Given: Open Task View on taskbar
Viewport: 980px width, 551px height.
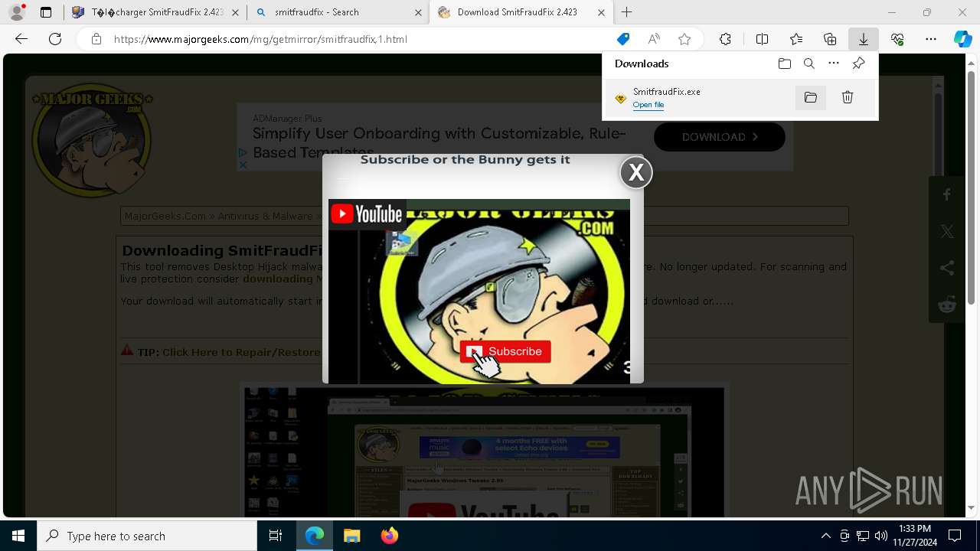Looking at the screenshot, I should (x=276, y=536).
